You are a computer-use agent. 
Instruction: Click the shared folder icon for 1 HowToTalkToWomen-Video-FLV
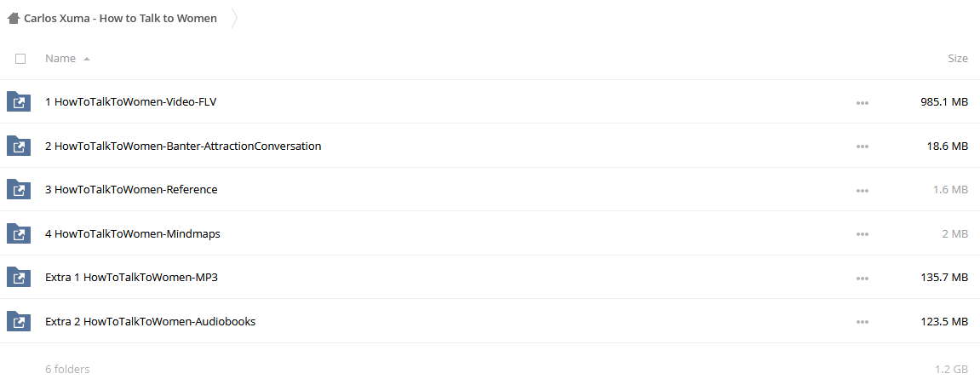click(19, 102)
